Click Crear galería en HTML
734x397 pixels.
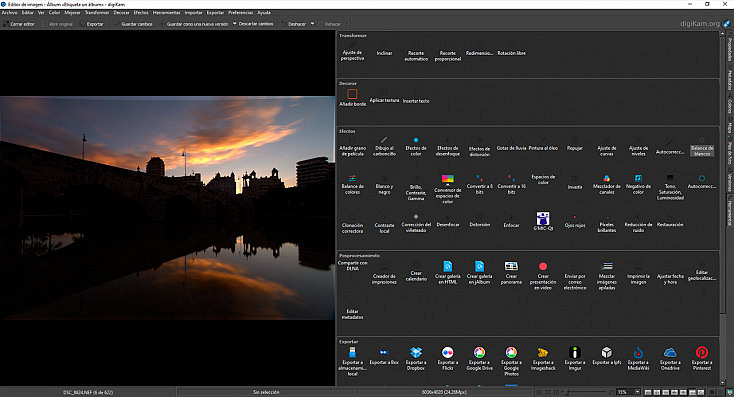pos(448,273)
